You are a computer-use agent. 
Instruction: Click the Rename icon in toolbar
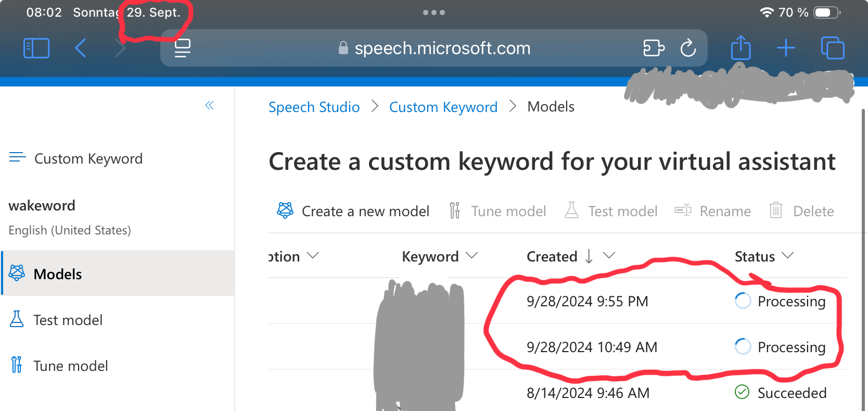tap(683, 210)
